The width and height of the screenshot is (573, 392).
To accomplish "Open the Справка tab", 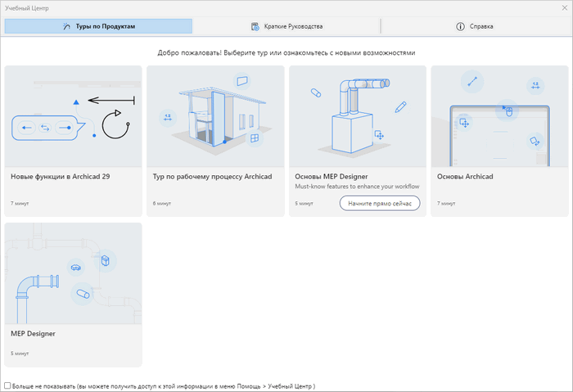I will point(476,26).
